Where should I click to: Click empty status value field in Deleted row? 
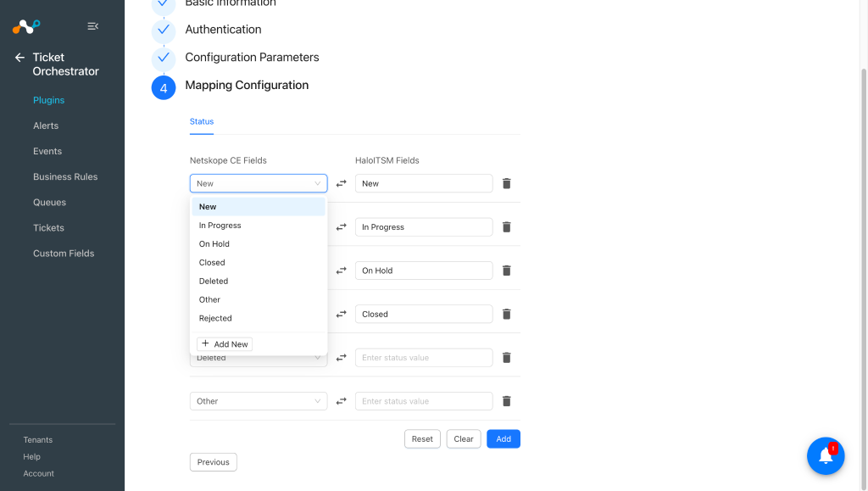tap(424, 358)
